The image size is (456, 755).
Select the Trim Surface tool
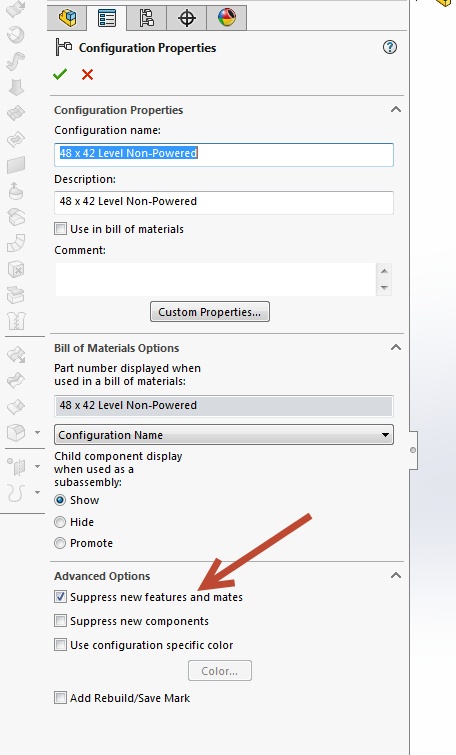(x=16, y=381)
